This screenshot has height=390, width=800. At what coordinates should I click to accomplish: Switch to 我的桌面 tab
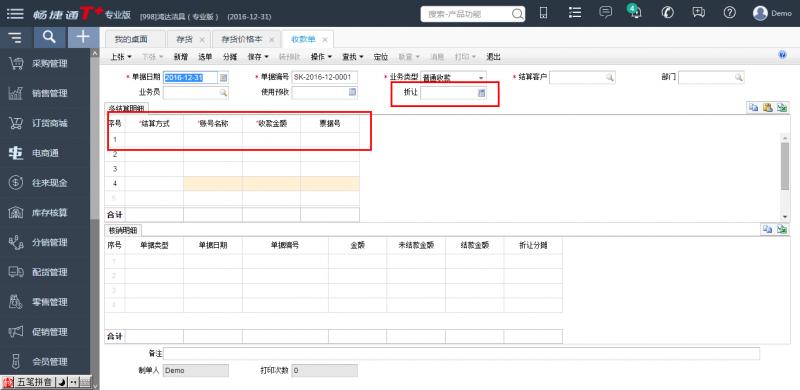point(131,39)
